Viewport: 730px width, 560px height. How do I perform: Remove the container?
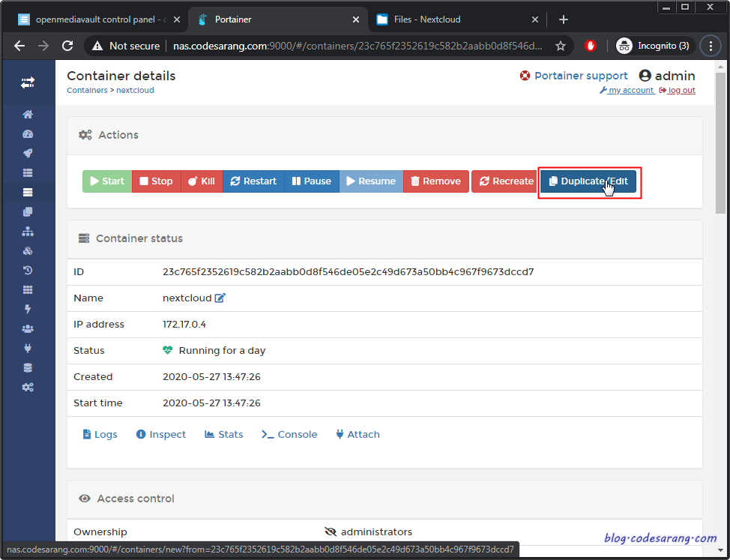[436, 181]
